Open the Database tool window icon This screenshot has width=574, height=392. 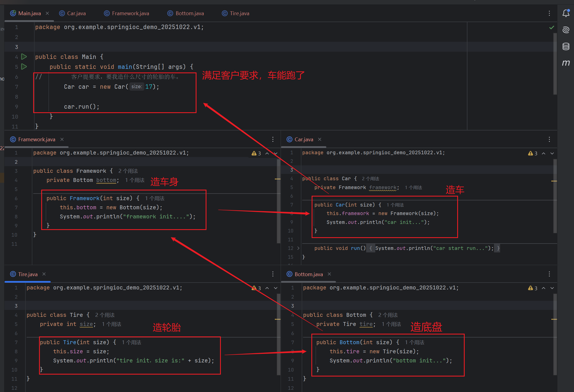566,46
